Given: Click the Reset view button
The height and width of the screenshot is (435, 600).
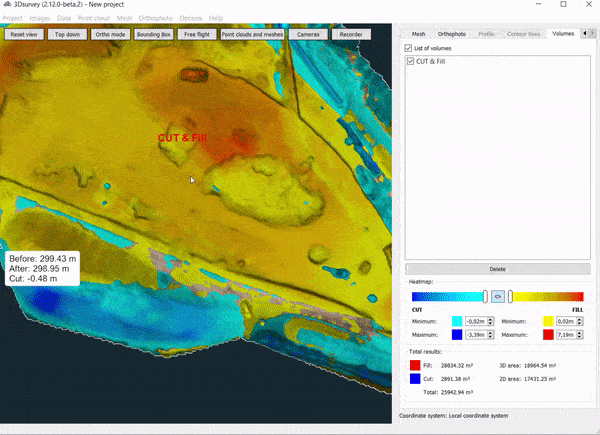Looking at the screenshot, I should 23,34.
